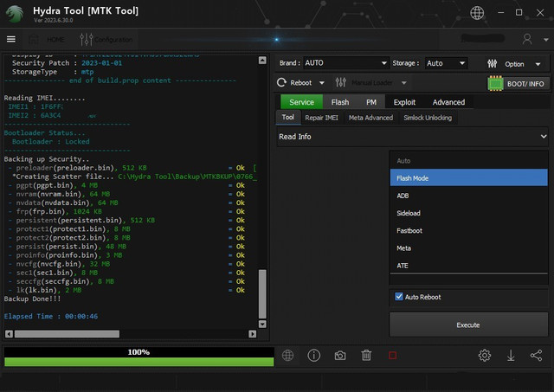554x392 pixels.
Task: Click the log scroll-down arrow
Action: click(262, 324)
